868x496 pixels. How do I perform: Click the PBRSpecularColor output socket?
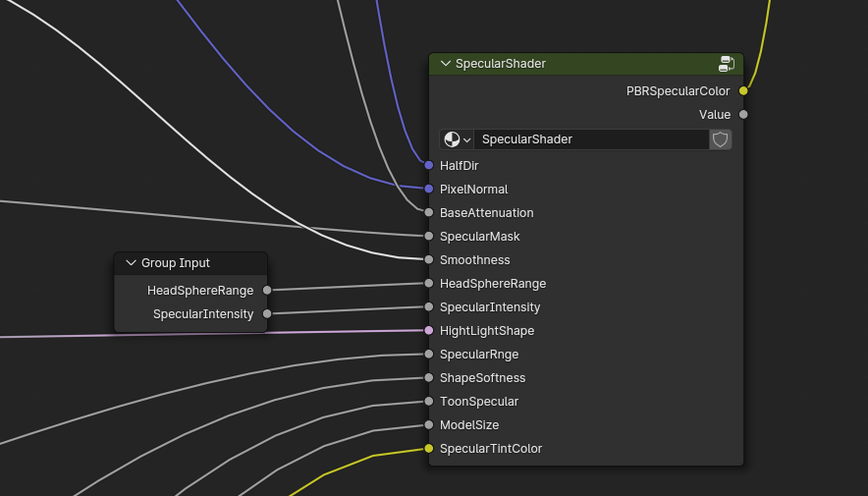[743, 91]
